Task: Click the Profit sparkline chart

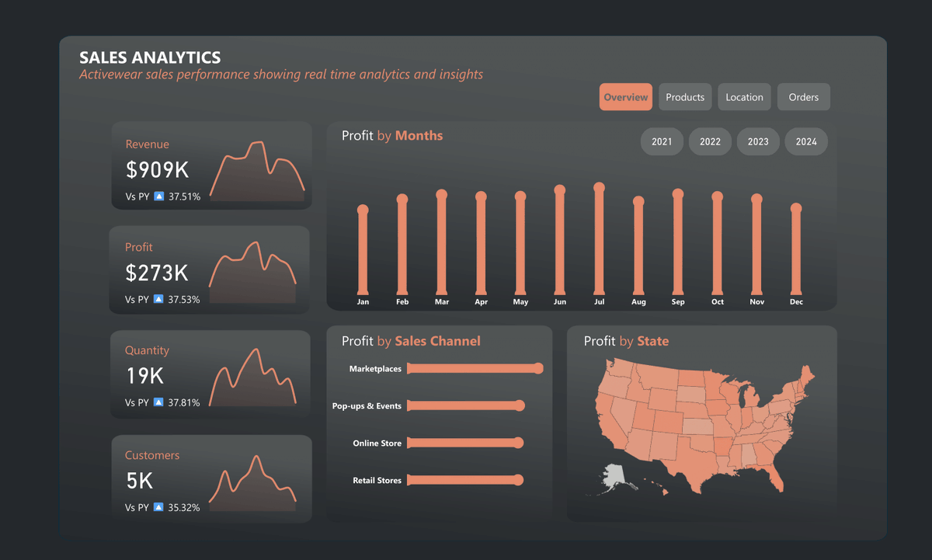Action: click(x=253, y=273)
